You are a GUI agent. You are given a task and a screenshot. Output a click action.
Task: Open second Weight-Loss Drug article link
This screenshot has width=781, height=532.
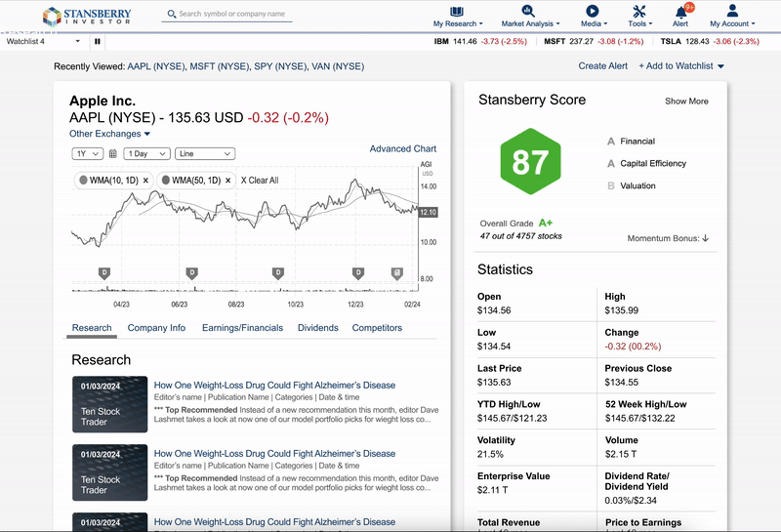coord(274,453)
